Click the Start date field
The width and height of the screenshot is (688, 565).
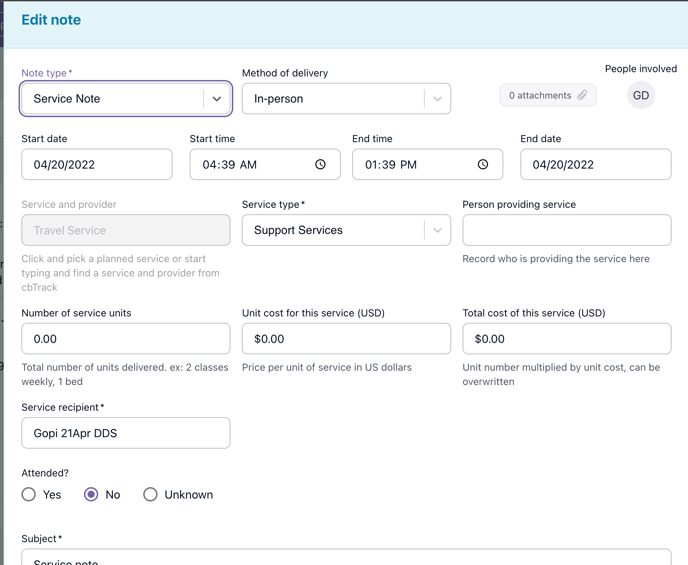(97, 165)
